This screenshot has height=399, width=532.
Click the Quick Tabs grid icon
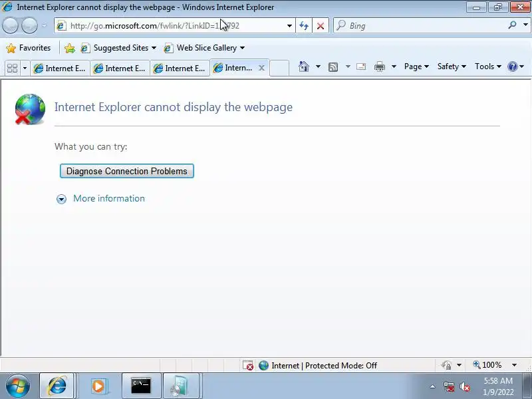point(12,68)
